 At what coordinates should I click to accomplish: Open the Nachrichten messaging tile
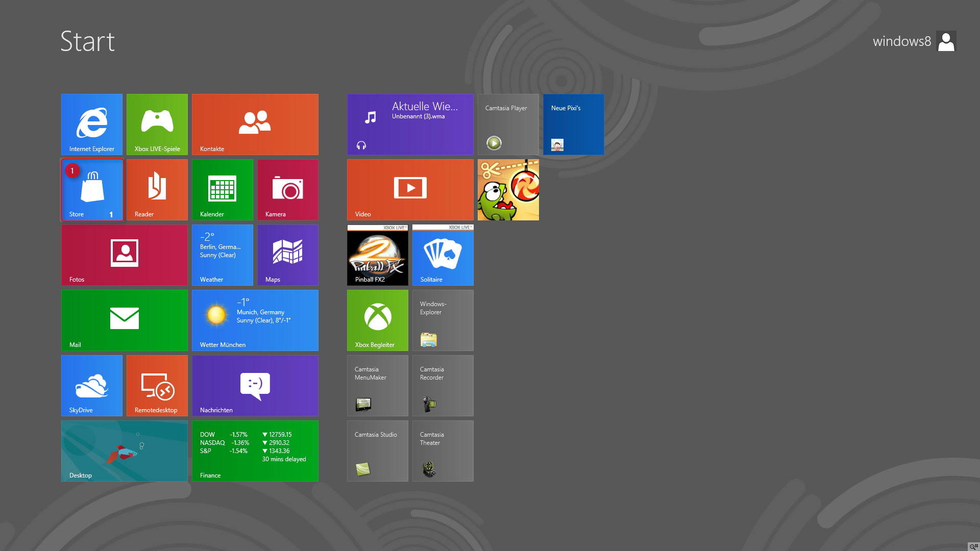point(255,386)
